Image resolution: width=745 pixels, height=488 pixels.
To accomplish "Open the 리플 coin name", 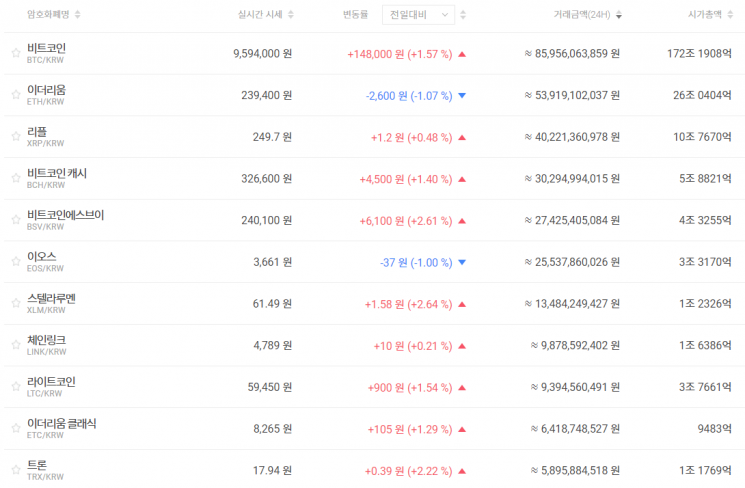I will (x=37, y=132).
